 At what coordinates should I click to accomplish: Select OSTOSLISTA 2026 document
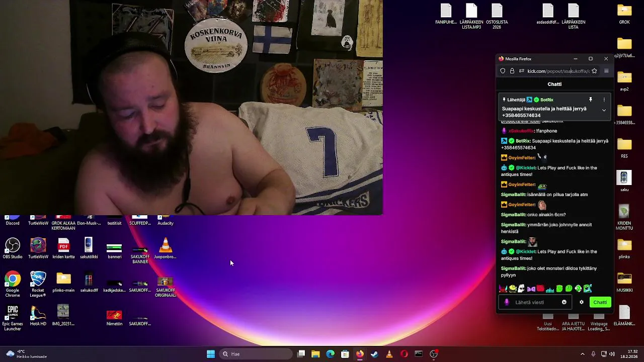pos(497,16)
